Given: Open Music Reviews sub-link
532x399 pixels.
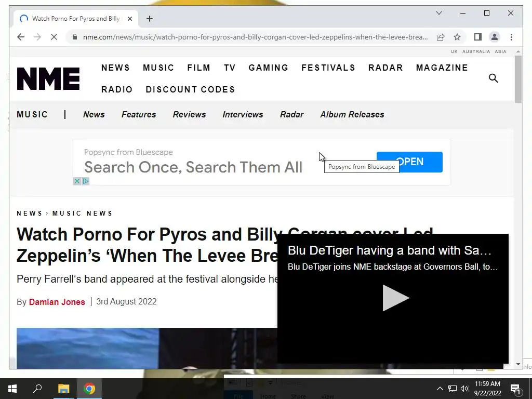Looking at the screenshot, I should tap(189, 114).
